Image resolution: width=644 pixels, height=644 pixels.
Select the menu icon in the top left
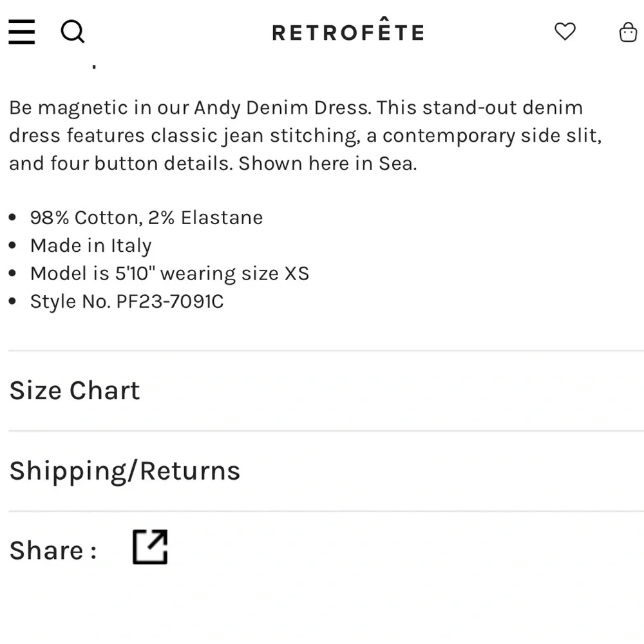21,32
